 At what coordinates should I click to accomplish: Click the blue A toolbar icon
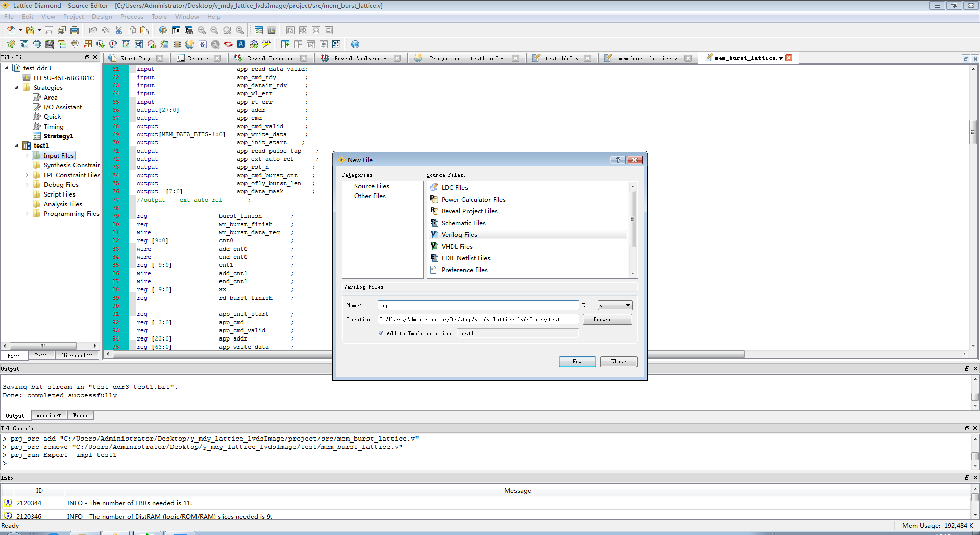(241, 44)
